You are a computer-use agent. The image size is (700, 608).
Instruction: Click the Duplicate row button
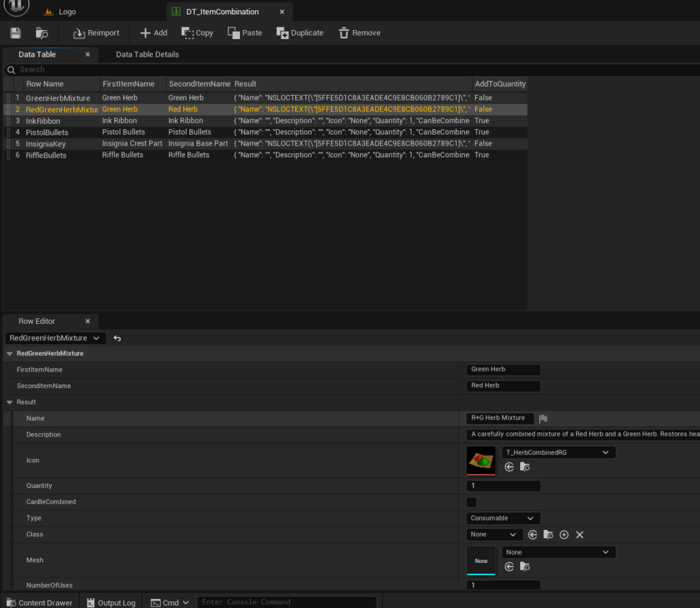[x=299, y=33]
